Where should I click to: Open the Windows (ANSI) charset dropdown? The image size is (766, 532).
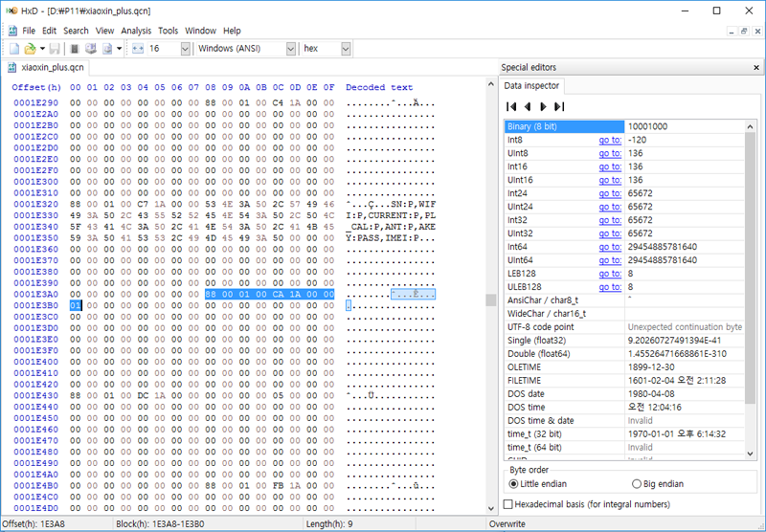[291, 48]
